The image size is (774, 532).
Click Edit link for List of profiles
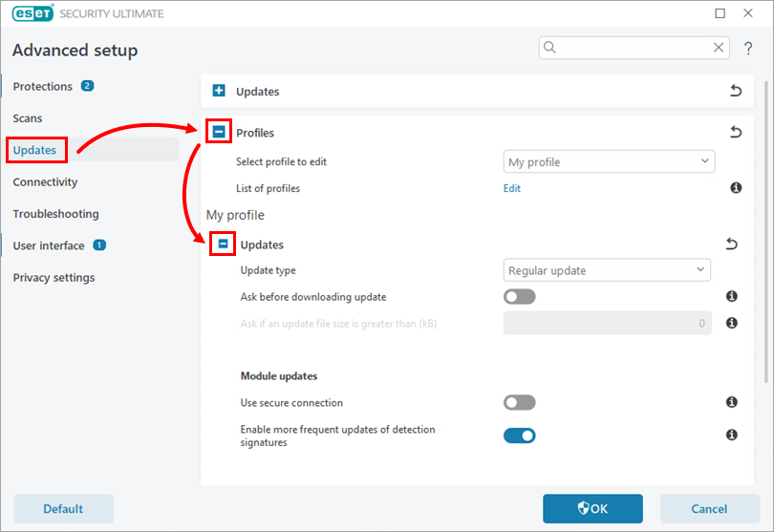pos(512,188)
